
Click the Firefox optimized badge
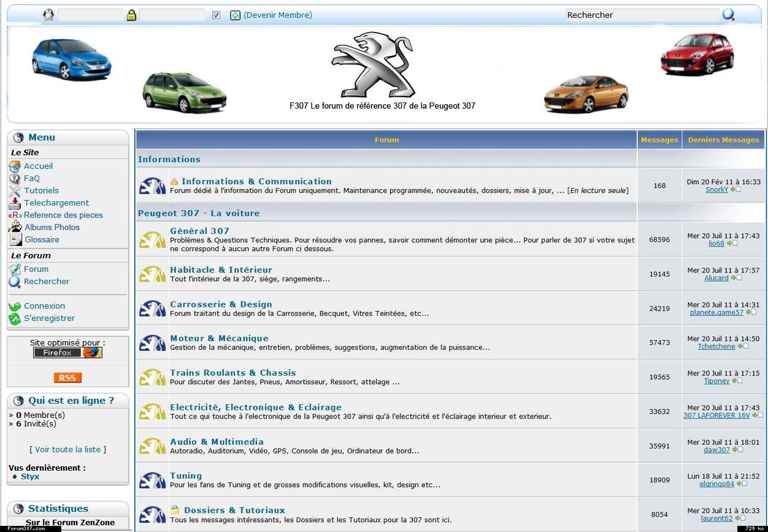[x=67, y=352]
